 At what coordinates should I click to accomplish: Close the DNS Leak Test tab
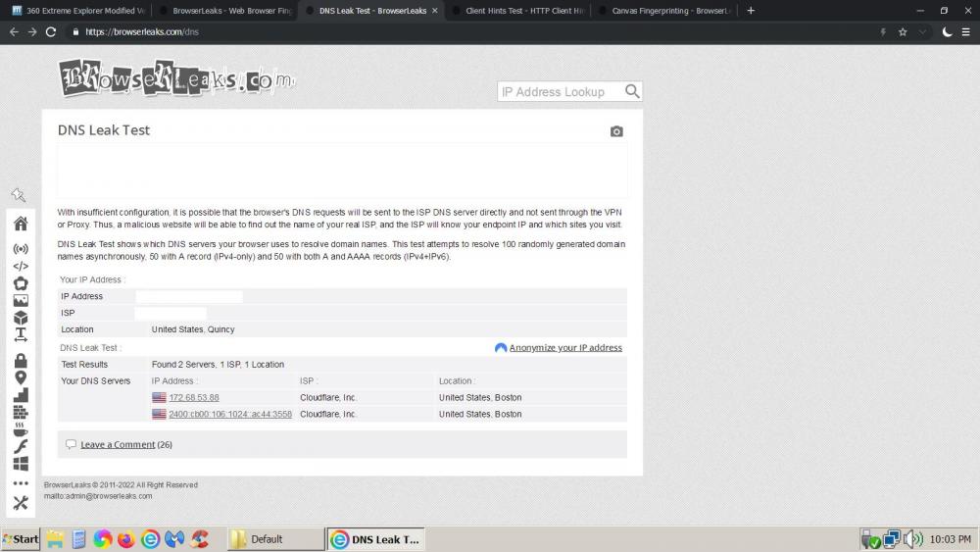[x=435, y=11]
